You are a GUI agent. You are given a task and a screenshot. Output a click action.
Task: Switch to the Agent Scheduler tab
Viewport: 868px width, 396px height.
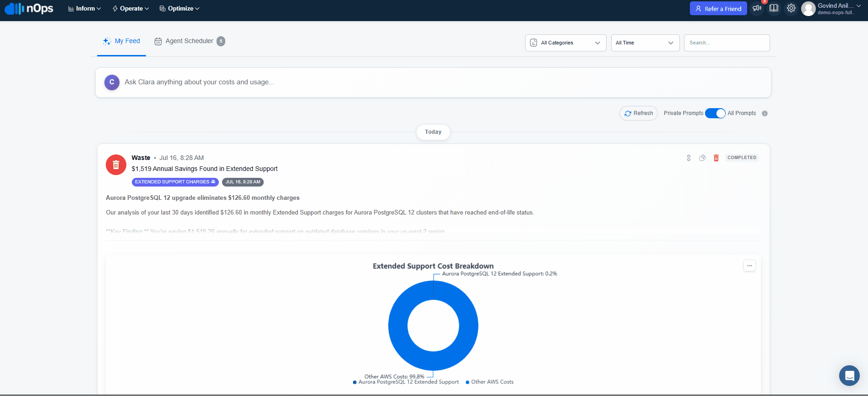click(190, 41)
